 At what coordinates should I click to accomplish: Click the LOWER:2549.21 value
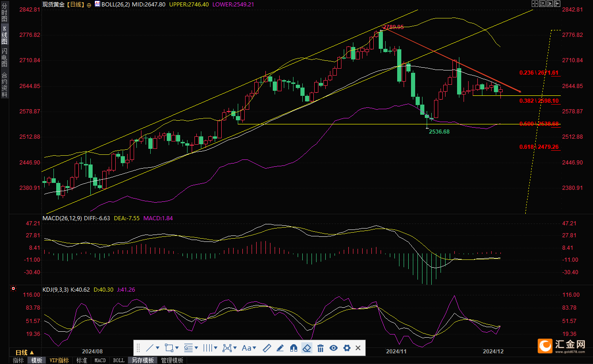(x=233, y=4)
